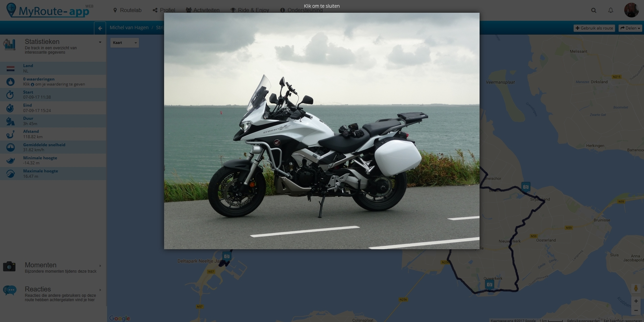This screenshot has width=644, height=322.
Task: Click the waarderingen flame icon
Action: coord(10,82)
